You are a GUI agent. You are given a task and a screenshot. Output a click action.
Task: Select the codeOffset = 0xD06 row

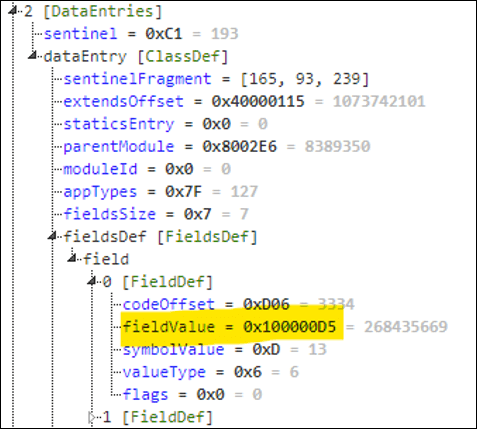(x=239, y=304)
